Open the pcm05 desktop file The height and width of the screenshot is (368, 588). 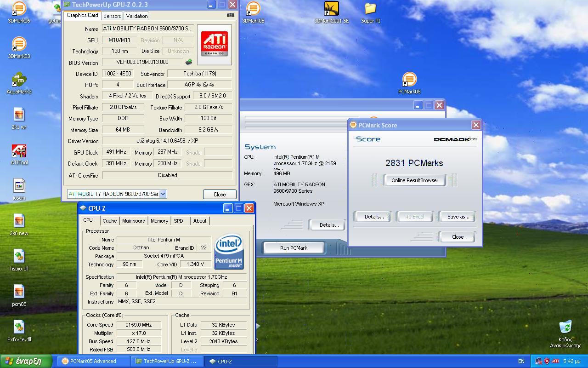[x=19, y=295]
